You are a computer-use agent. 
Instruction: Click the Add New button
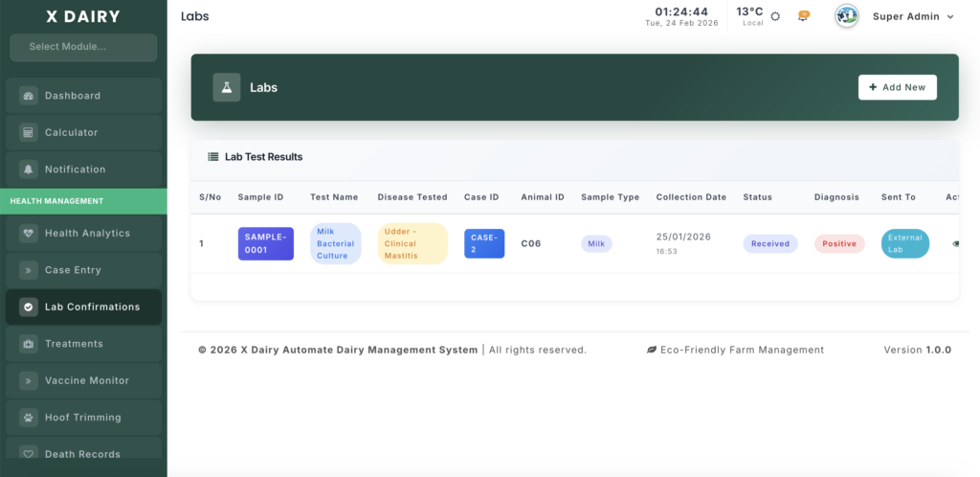(x=897, y=87)
